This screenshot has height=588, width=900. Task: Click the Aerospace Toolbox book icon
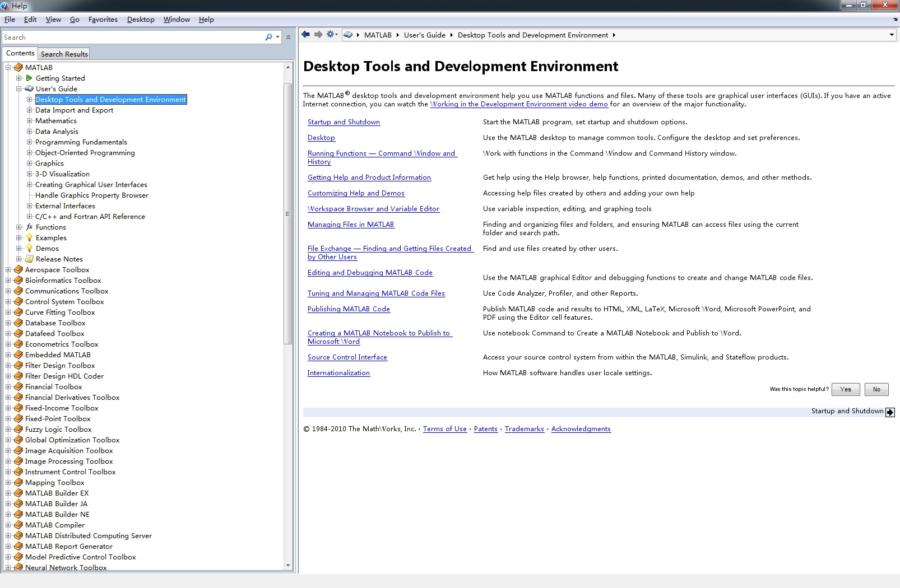[18, 269]
